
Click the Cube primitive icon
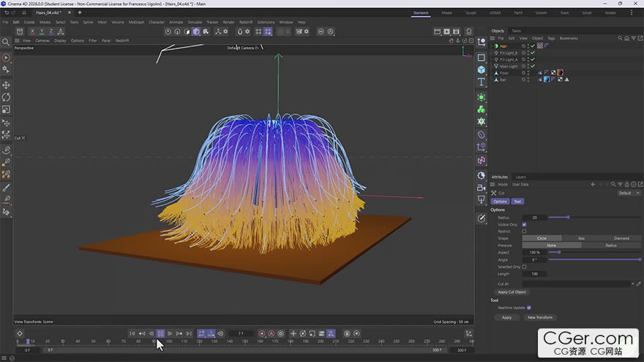pos(482,70)
